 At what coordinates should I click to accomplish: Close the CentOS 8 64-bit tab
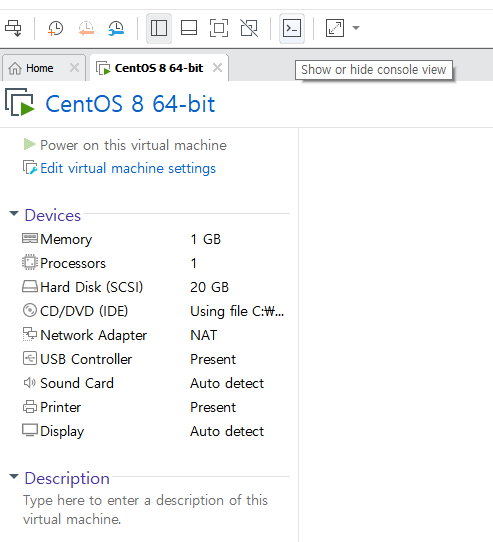click(x=217, y=67)
